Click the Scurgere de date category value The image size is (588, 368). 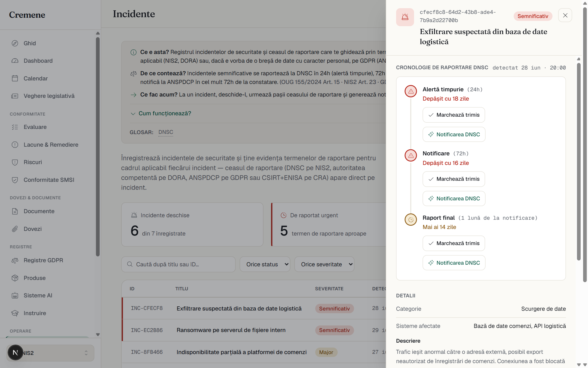(543, 309)
